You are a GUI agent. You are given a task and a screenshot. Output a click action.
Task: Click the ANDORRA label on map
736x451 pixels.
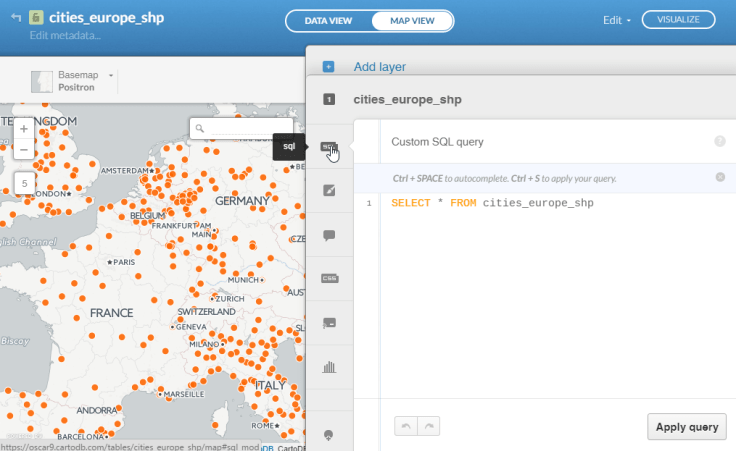coord(97,410)
